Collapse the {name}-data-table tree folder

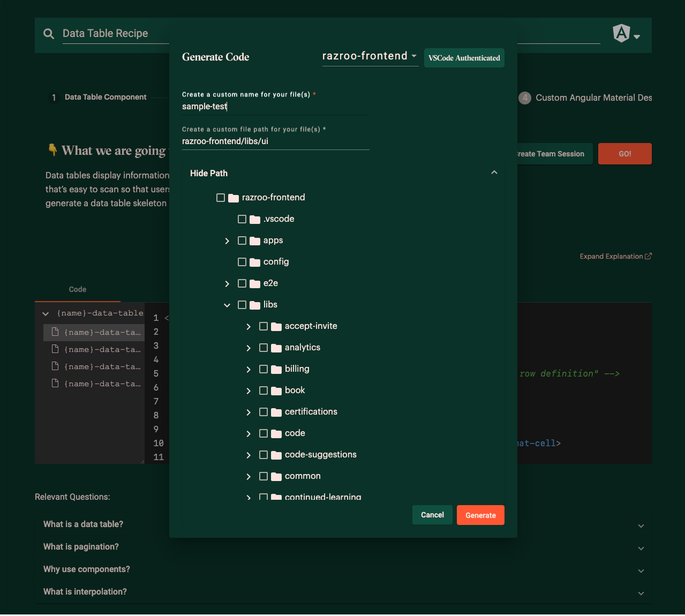tap(46, 314)
